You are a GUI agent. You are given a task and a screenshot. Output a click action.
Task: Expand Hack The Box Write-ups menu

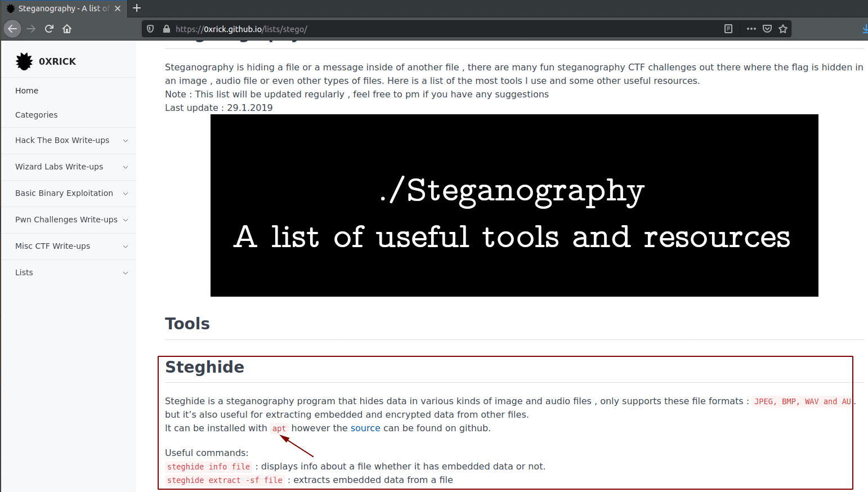tap(125, 141)
